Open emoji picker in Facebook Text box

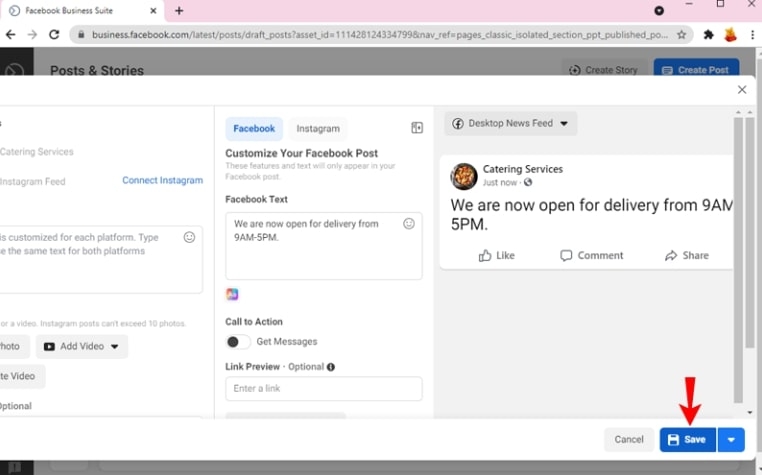(x=409, y=224)
